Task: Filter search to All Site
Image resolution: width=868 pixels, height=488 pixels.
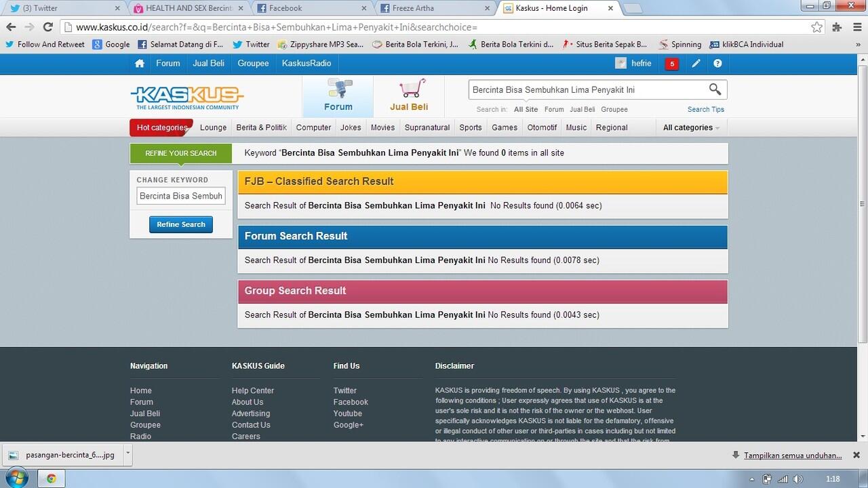Action: click(526, 109)
